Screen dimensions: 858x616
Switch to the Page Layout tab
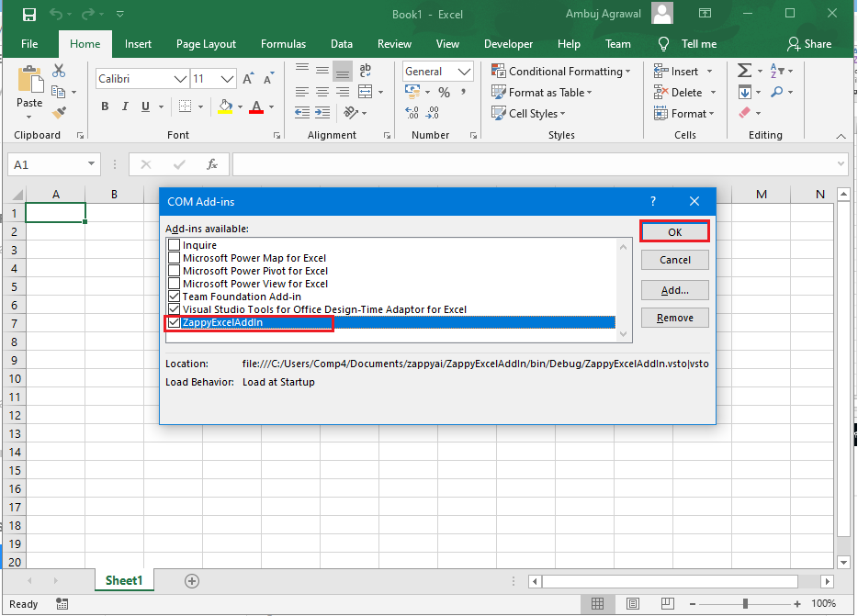click(206, 44)
